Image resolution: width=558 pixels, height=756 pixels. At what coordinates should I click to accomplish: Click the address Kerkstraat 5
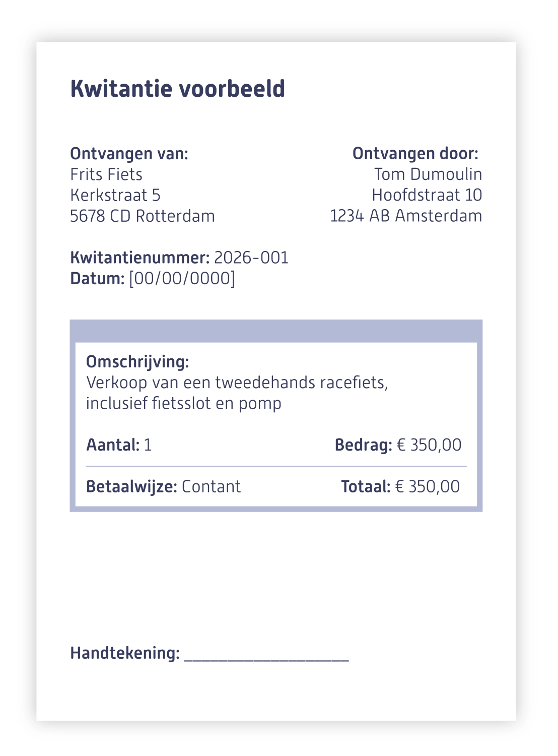[x=115, y=195]
